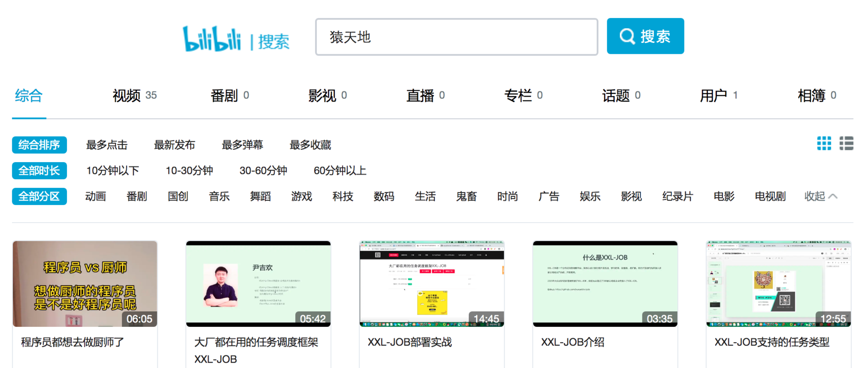Open the 相簿 tab
868x368 pixels.
pyautogui.click(x=817, y=96)
